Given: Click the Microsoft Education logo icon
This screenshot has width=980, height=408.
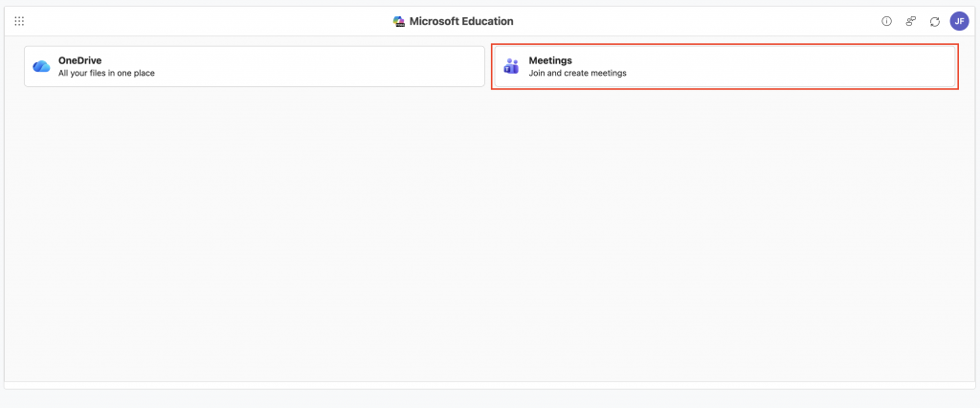Looking at the screenshot, I should 399,21.
